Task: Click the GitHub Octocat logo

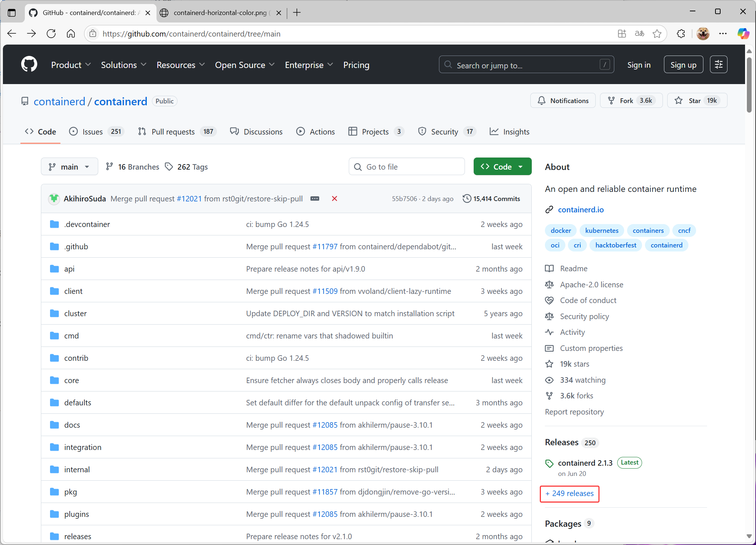Action: click(x=29, y=64)
